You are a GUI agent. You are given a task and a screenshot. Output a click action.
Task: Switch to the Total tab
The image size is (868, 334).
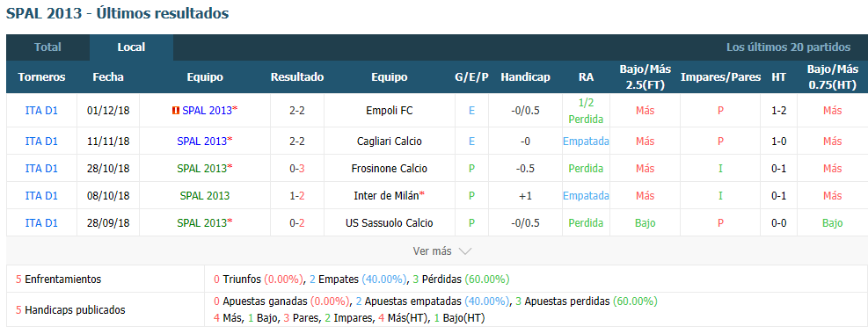(x=47, y=47)
